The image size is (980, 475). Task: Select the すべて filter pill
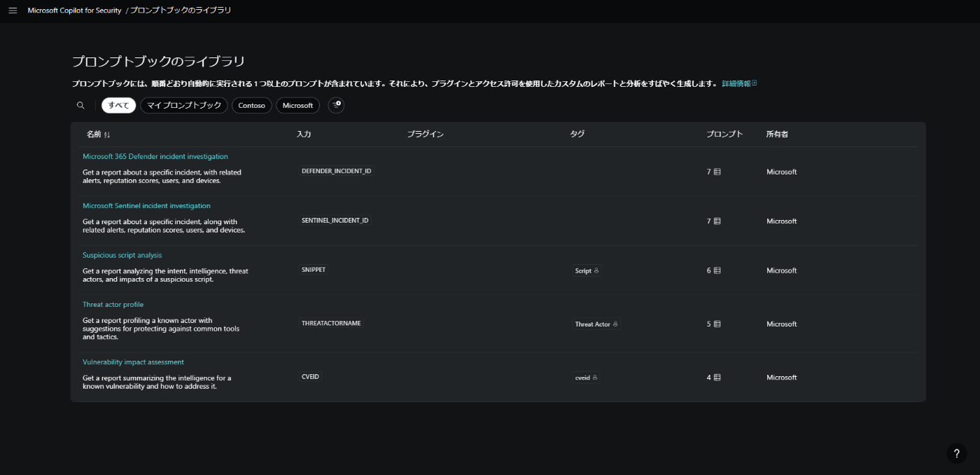[119, 105]
